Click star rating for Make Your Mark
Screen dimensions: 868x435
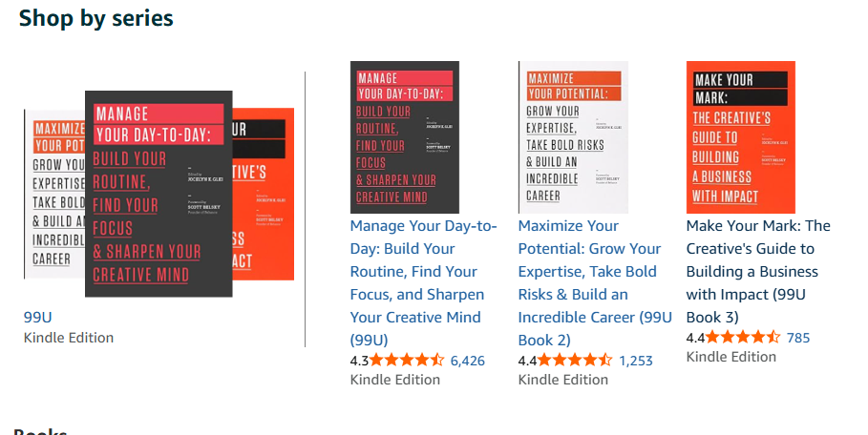coord(744,337)
